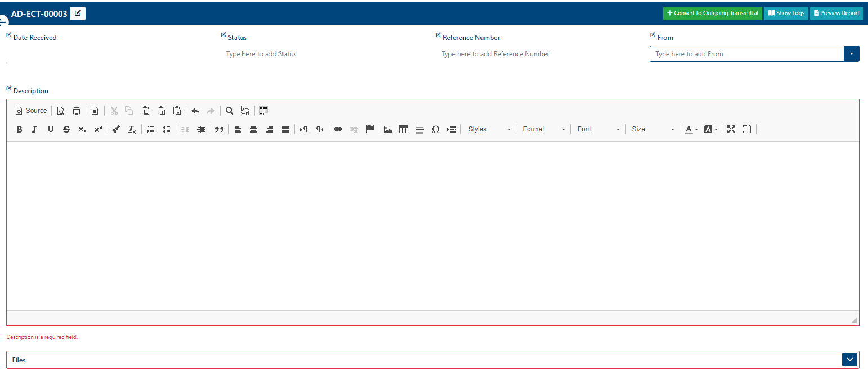Open the Format dropdown

(544, 129)
